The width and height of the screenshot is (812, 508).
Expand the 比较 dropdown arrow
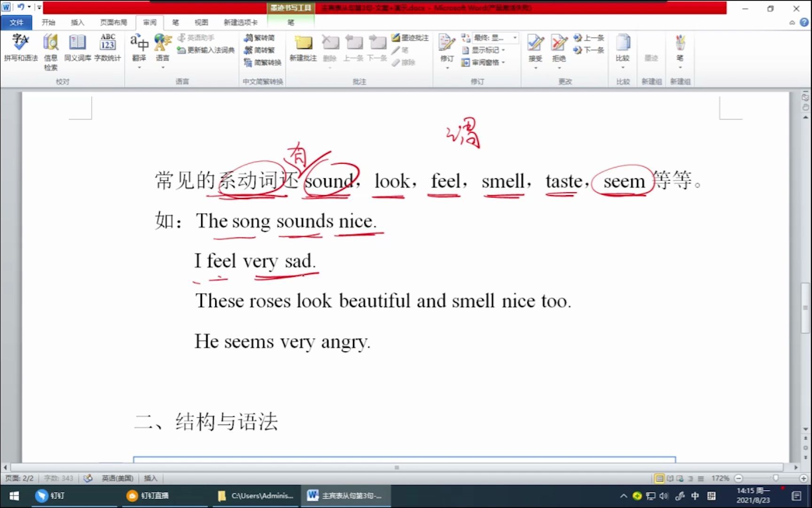(x=623, y=68)
